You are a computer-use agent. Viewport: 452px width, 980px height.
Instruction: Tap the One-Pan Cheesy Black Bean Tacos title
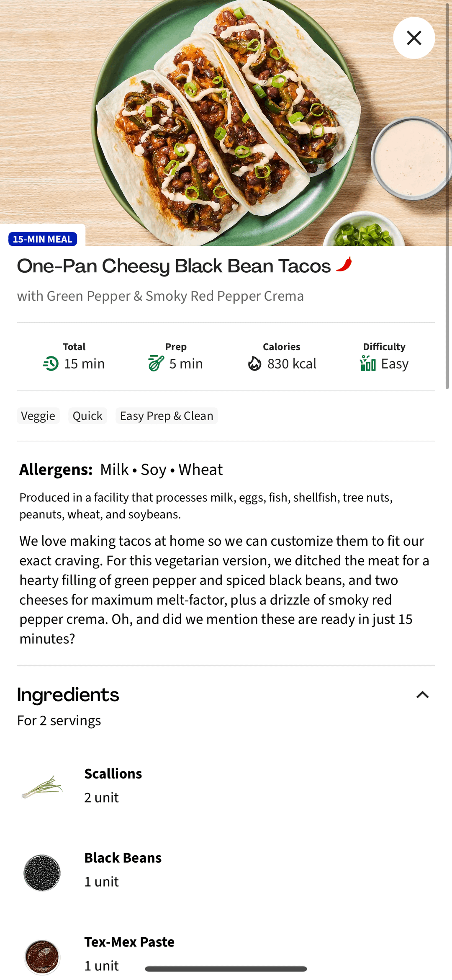tap(174, 266)
